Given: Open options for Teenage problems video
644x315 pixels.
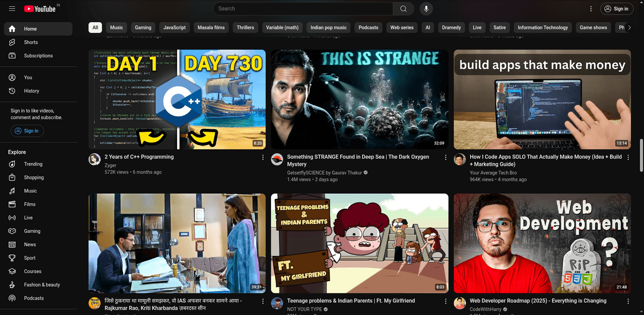Looking at the screenshot, I should click(445, 301).
